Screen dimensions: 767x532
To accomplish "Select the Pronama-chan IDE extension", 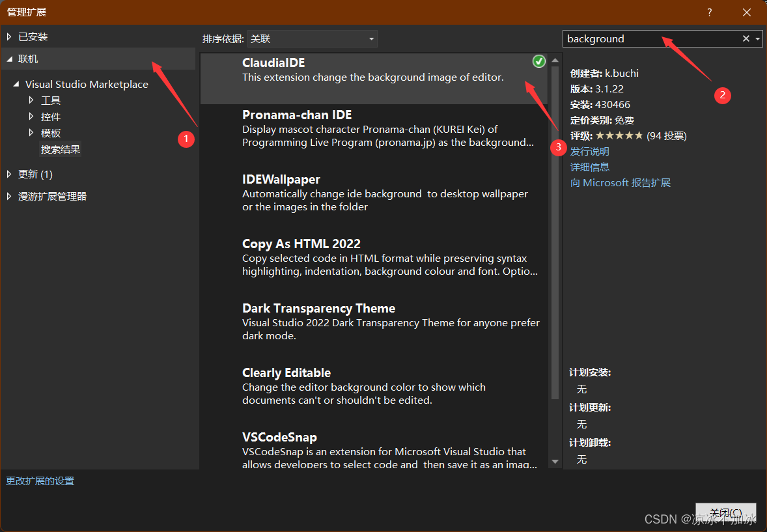I will pos(374,129).
